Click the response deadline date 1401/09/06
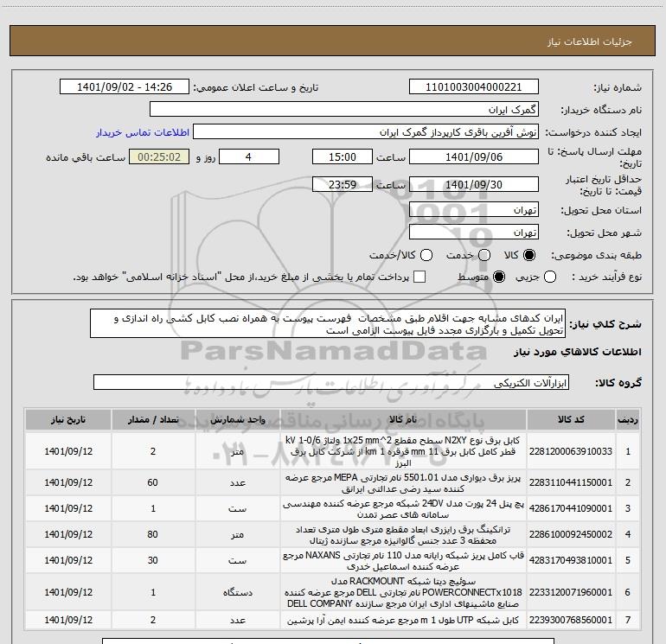This screenshot has height=644, width=666. (474, 157)
